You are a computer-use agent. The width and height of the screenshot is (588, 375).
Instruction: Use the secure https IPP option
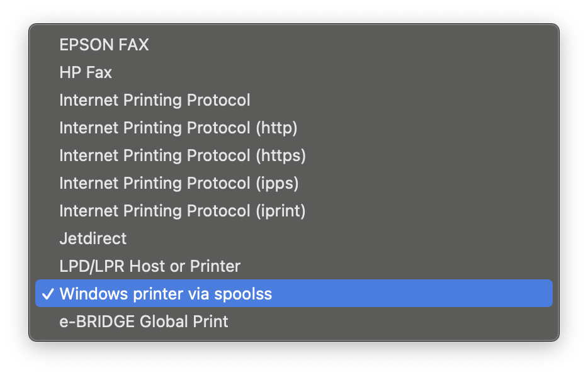tap(183, 155)
